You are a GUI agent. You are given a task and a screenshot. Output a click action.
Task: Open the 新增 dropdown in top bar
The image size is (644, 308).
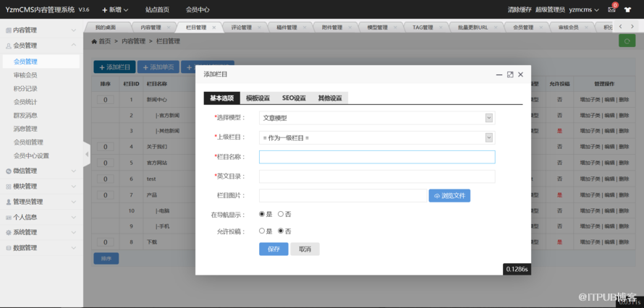(x=115, y=9)
